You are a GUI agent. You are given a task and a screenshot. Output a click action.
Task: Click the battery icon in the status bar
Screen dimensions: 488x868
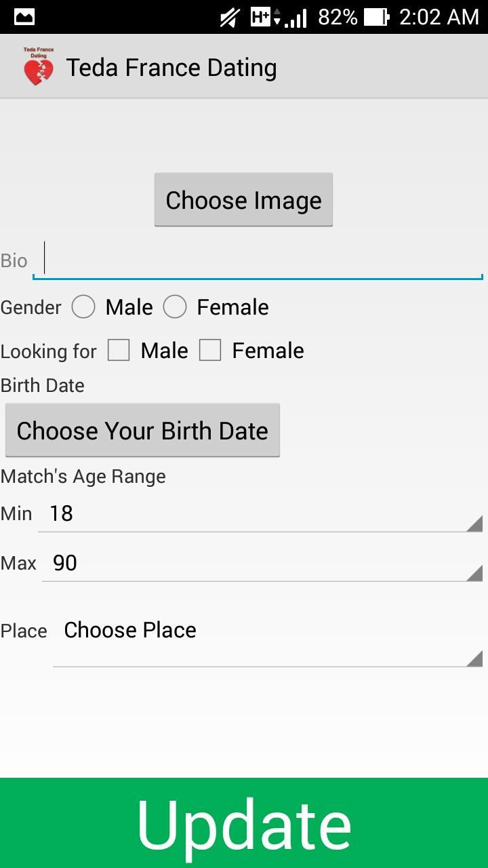click(x=376, y=16)
